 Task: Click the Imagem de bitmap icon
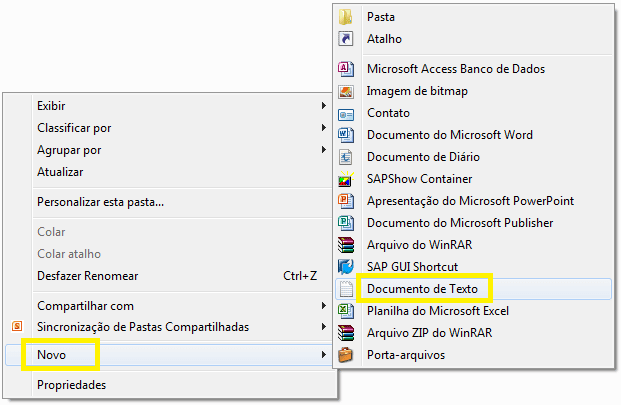[x=346, y=91]
